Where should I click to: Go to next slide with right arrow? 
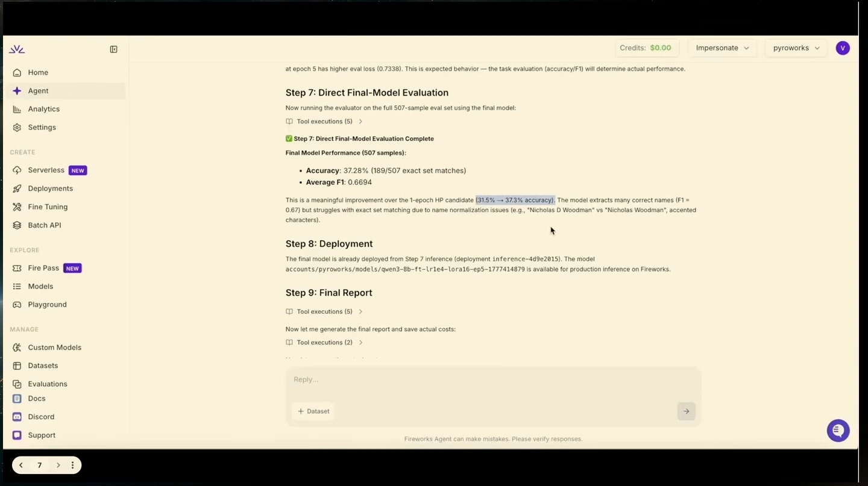[x=58, y=466]
